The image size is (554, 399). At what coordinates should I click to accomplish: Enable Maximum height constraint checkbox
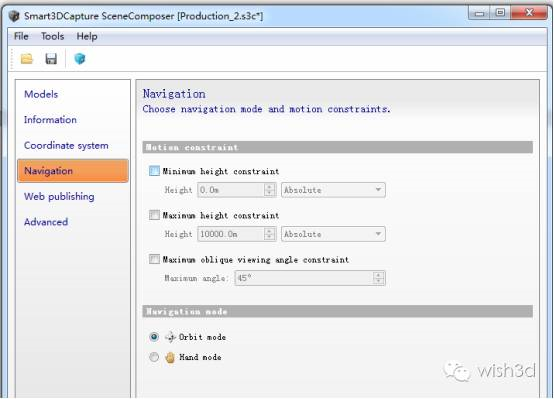pyautogui.click(x=154, y=215)
